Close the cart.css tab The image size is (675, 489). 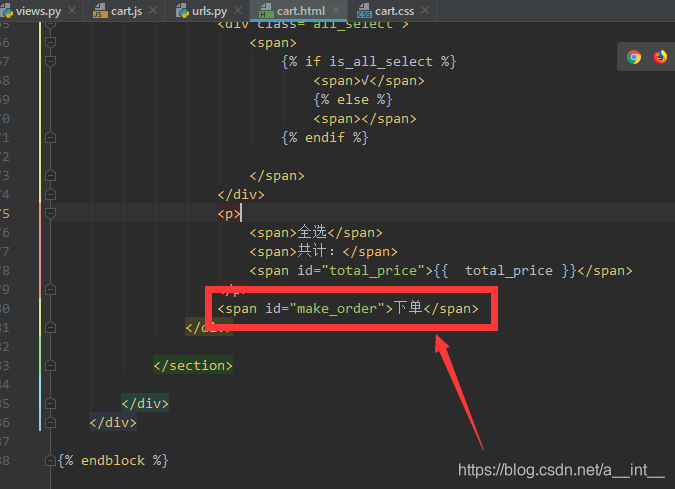coord(425,10)
